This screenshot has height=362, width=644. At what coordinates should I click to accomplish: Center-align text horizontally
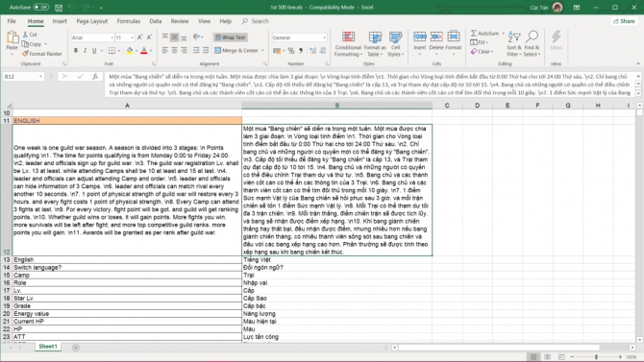coord(175,51)
